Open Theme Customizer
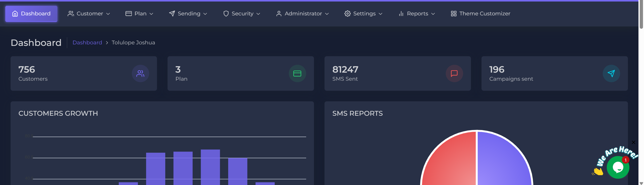This screenshot has height=185, width=644. (x=485, y=14)
